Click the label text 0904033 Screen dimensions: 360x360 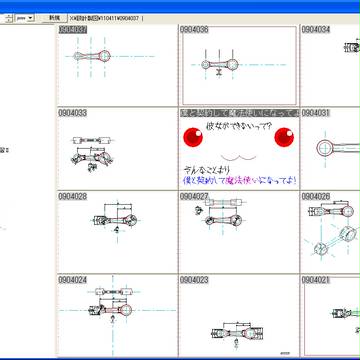tap(73, 113)
